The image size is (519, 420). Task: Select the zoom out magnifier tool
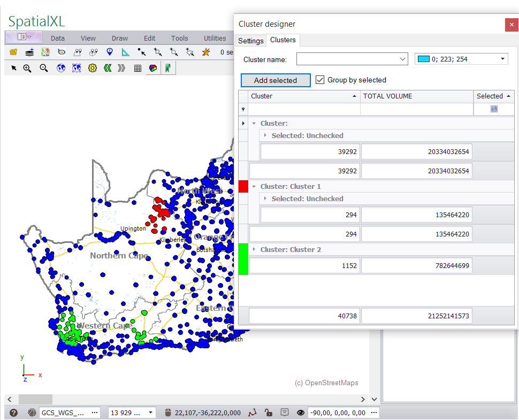pos(44,68)
